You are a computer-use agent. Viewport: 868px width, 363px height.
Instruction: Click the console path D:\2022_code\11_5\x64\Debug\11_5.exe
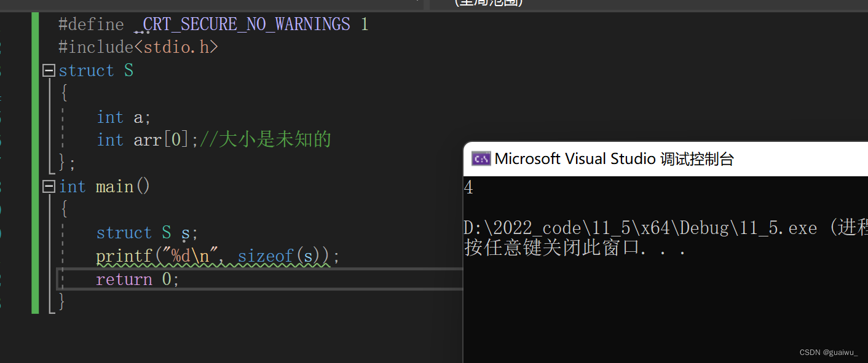click(x=640, y=228)
